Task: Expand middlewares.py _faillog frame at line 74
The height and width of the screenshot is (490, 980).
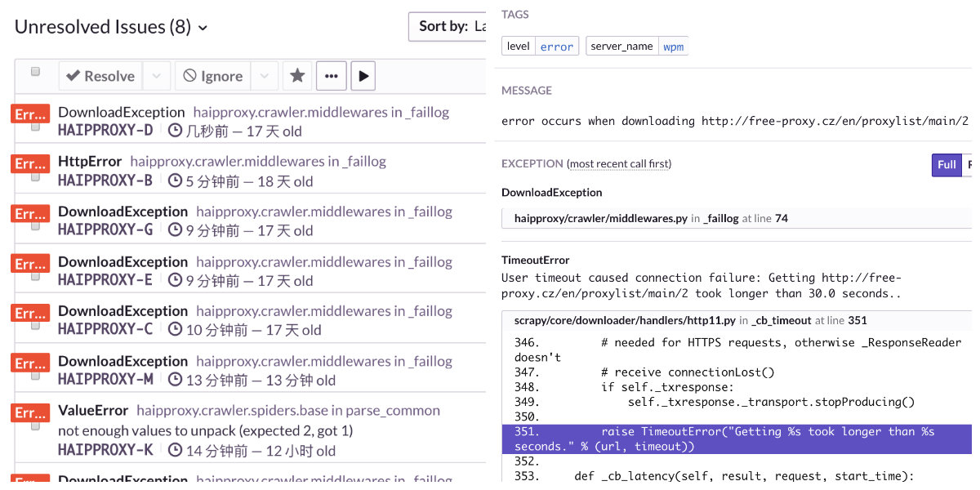Action: (735, 218)
